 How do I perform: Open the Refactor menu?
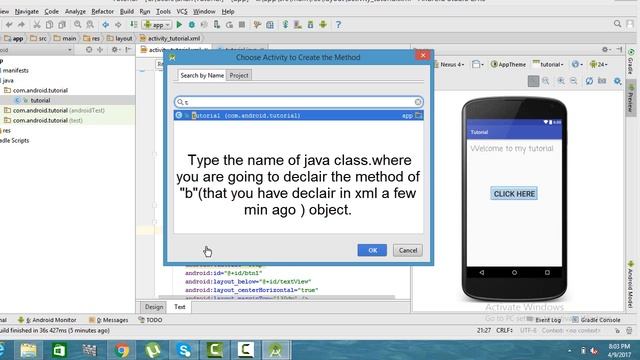tap(102, 11)
